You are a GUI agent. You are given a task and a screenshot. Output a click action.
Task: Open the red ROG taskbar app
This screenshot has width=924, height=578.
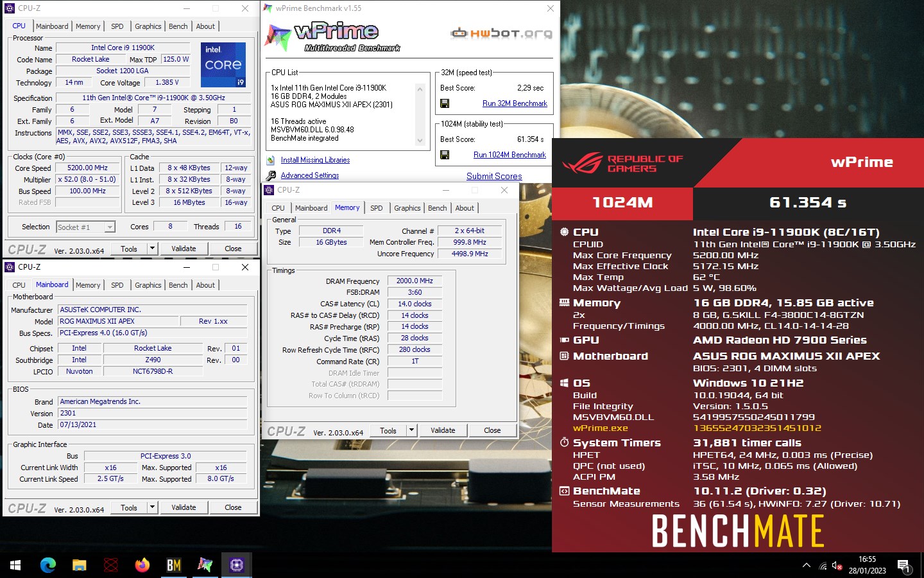point(110,565)
